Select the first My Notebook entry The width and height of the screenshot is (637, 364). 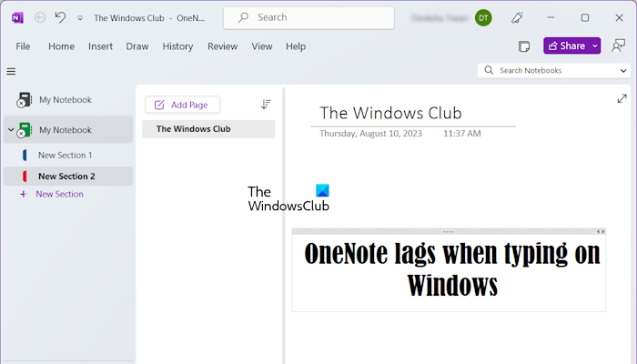68,99
